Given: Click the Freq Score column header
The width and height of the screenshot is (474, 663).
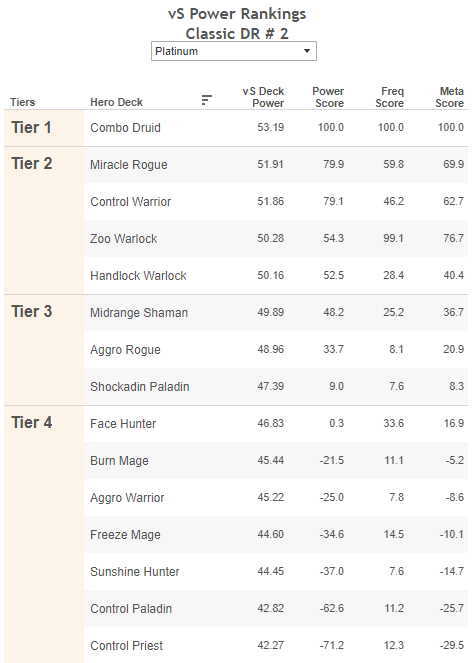Looking at the screenshot, I should (x=389, y=97).
